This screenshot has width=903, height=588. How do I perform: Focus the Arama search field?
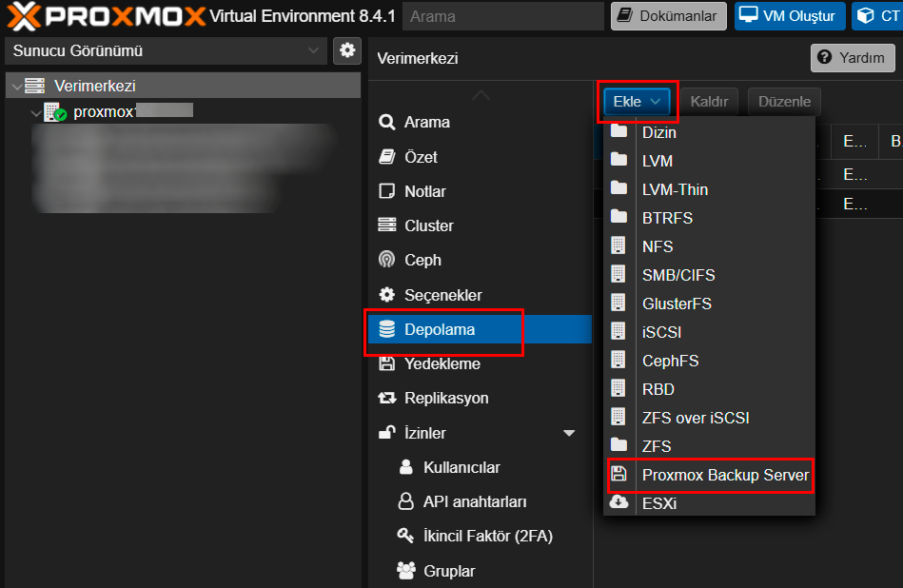tap(503, 16)
